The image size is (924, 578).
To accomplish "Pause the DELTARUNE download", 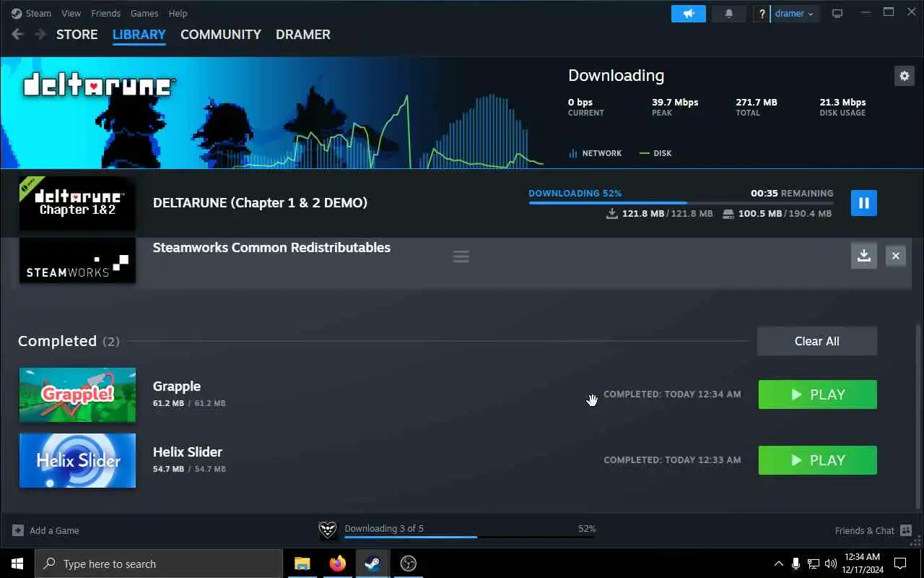I will [864, 203].
